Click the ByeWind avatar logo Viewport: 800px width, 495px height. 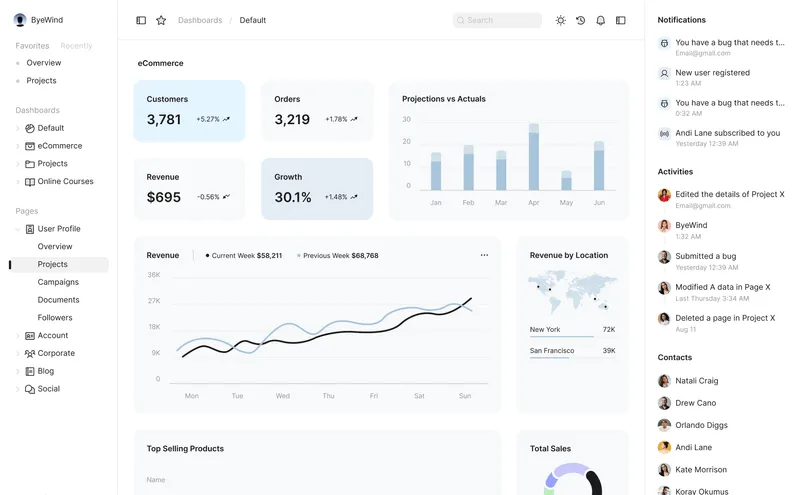point(20,20)
